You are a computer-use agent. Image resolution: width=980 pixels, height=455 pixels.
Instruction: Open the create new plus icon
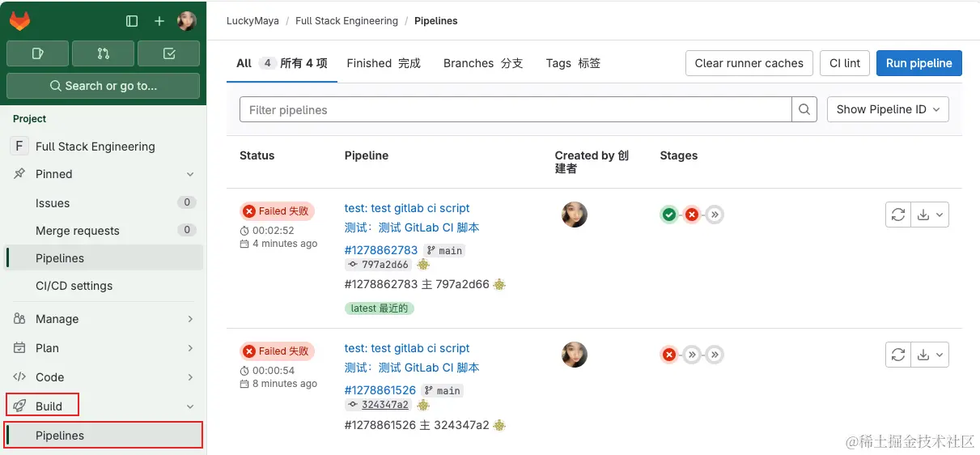point(159,21)
